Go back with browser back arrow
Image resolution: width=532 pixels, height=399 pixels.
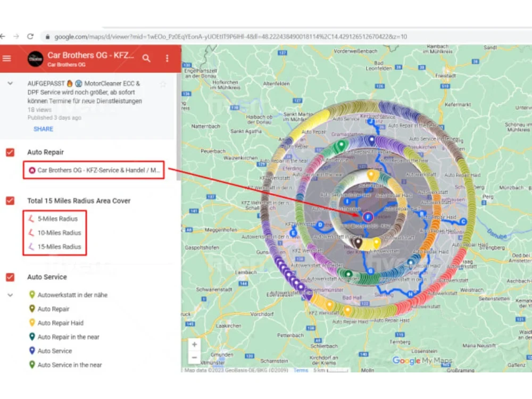point(3,36)
